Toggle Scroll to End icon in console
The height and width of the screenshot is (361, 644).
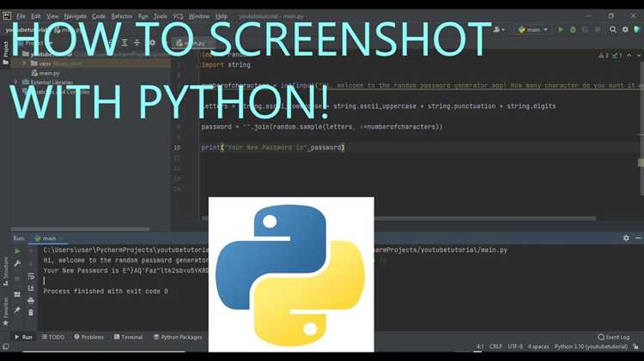(x=31, y=288)
